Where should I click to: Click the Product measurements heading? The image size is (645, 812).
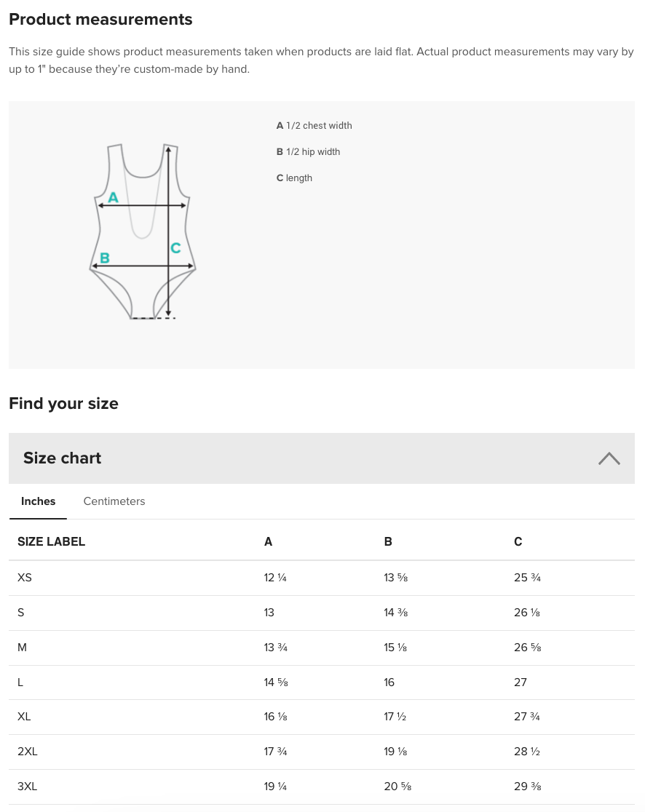100,20
